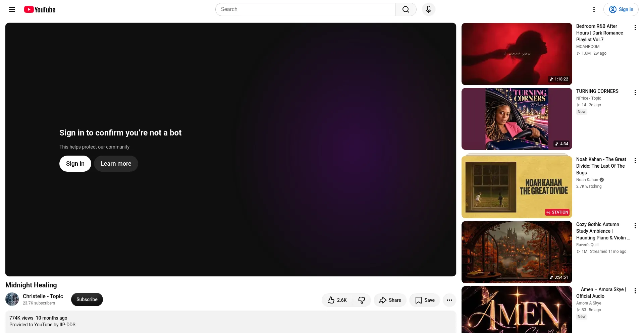Open the Christelle - Topic channel name link
This screenshot has height=333, width=644.
point(43,296)
